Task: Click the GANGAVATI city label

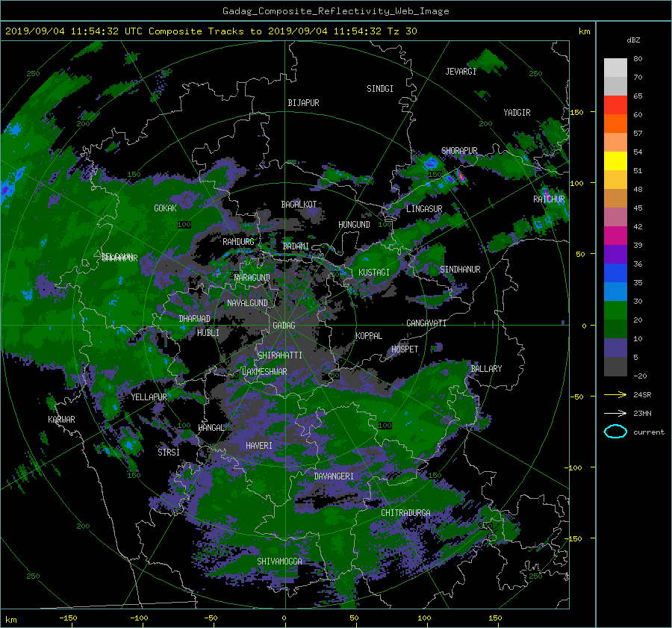Action: 426,323
